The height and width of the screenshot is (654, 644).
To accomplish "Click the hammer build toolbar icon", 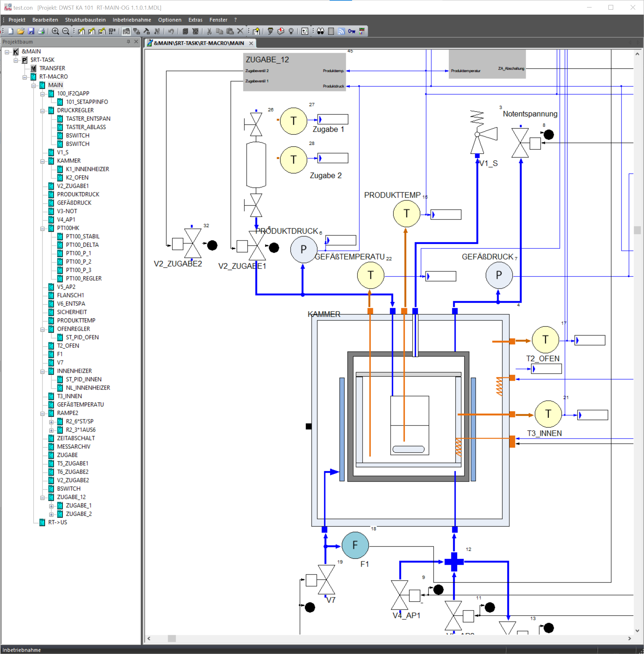I will tap(146, 31).
